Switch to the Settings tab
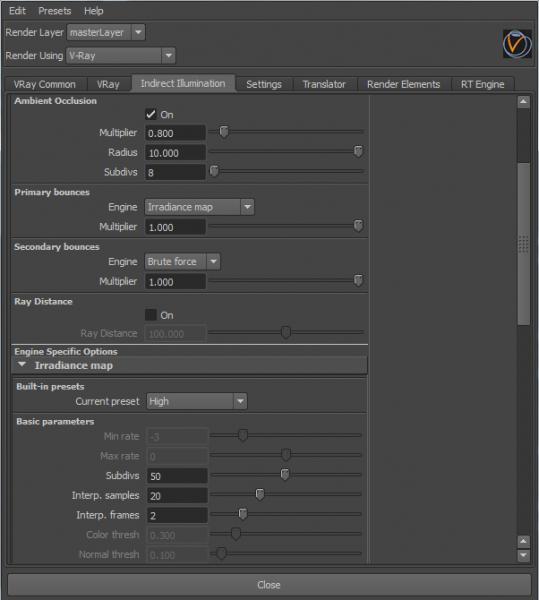 pos(264,84)
